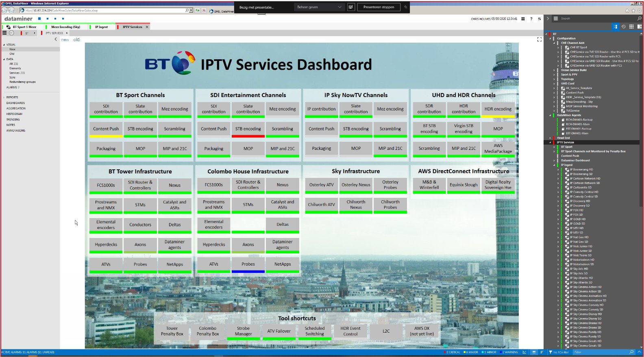644x357 pixels.
Task: Open the Strobe Manager tool shortcut
Action: pos(243,331)
